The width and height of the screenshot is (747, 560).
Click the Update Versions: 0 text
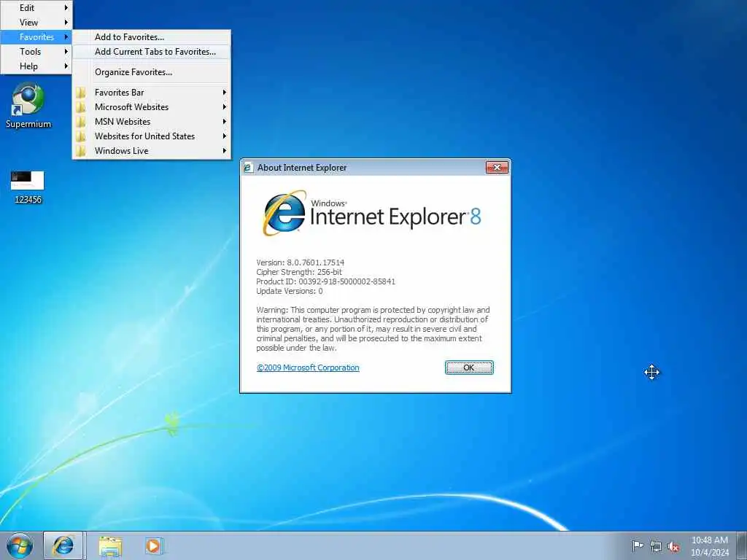(x=290, y=291)
